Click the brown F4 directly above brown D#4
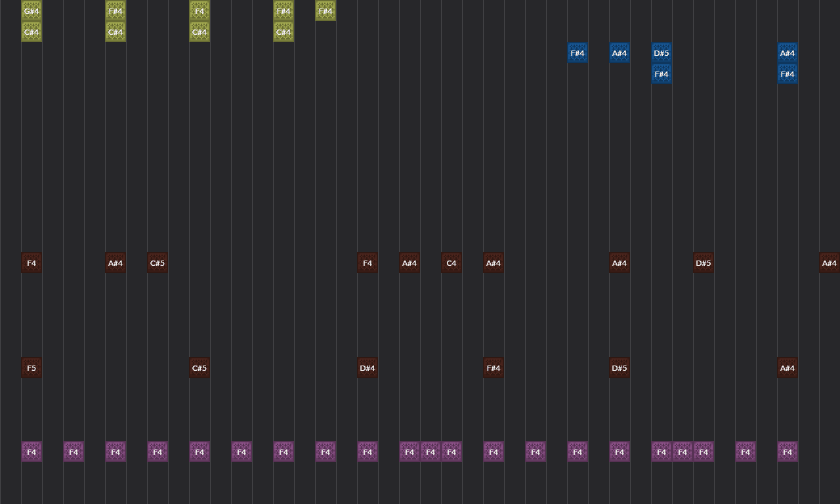This screenshot has height=504, width=840. pos(367,262)
